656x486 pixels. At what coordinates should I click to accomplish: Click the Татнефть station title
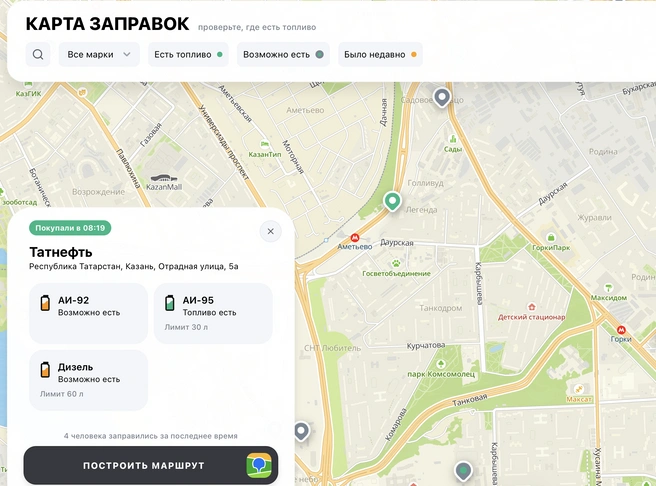pyautogui.click(x=61, y=252)
